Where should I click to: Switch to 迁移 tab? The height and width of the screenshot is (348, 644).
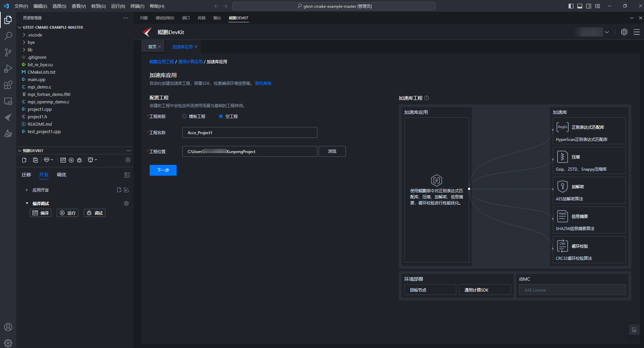click(26, 175)
